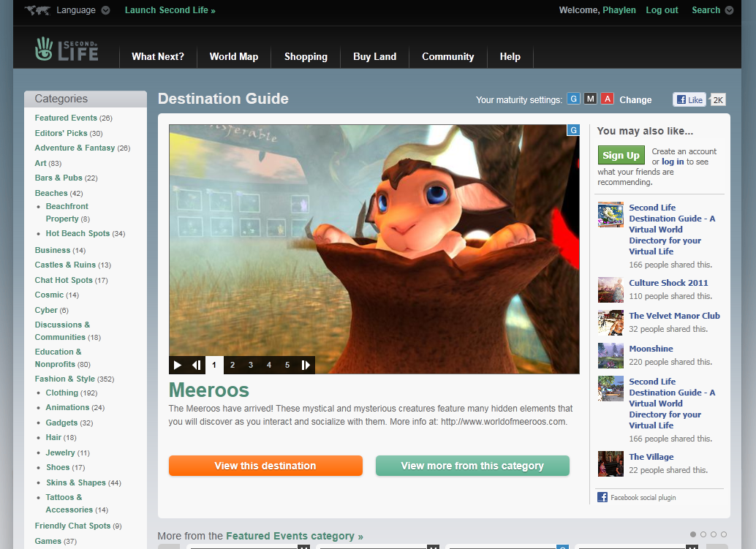Toggle General (G) maturity setting

(x=573, y=99)
